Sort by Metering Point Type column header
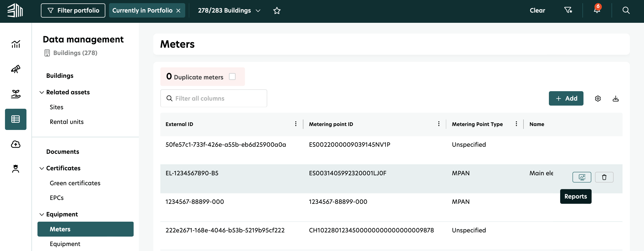644x251 pixels. 477,124
